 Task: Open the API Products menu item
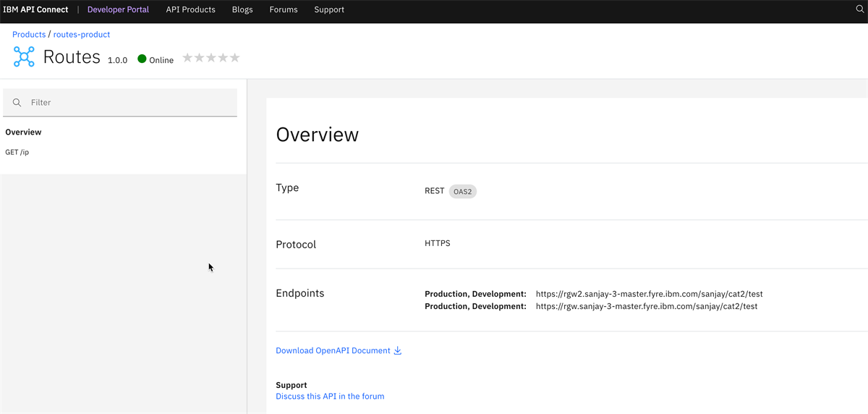[191, 9]
